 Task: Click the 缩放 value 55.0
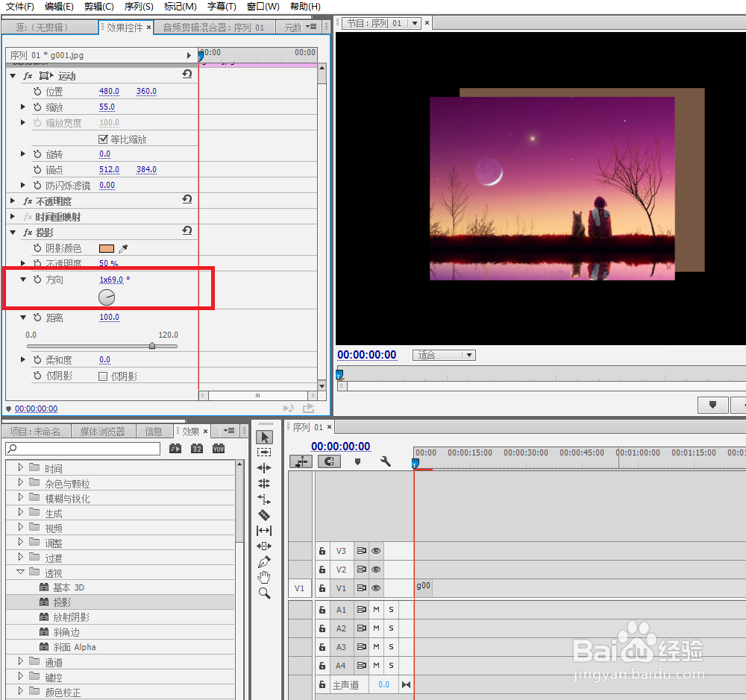coord(107,107)
